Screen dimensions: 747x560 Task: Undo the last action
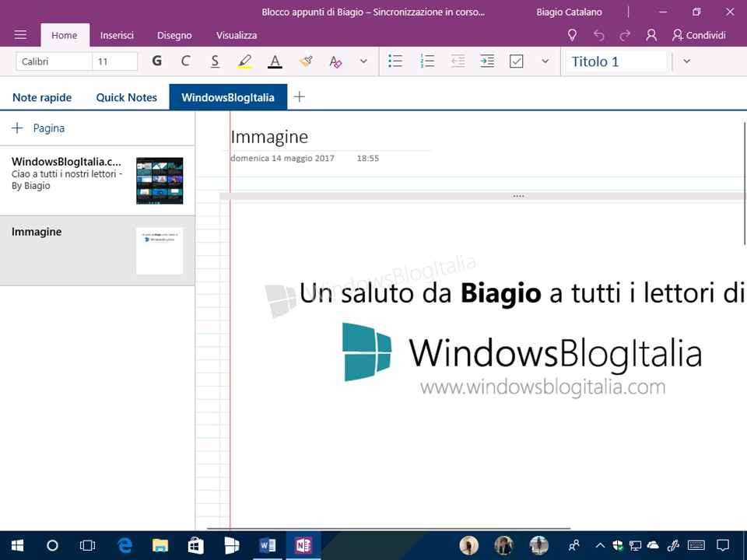click(599, 35)
